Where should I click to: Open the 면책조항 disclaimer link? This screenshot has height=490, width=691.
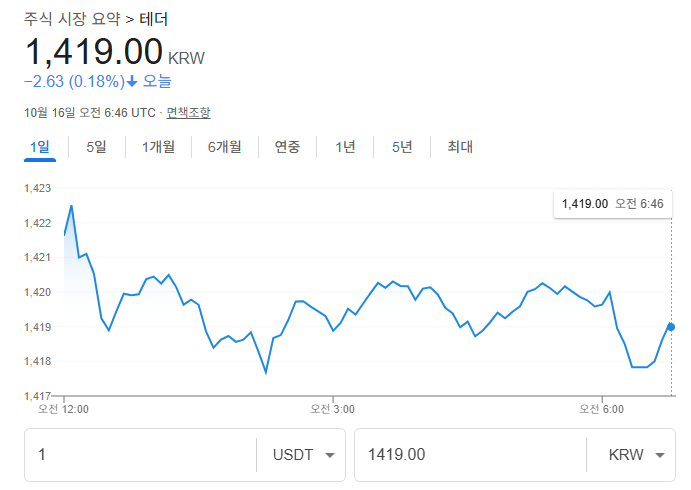188,113
